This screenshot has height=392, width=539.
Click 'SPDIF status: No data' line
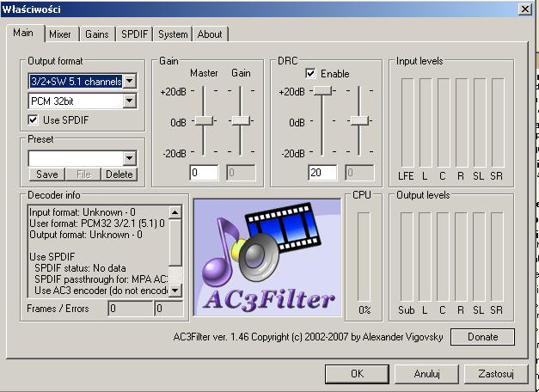tap(80, 268)
